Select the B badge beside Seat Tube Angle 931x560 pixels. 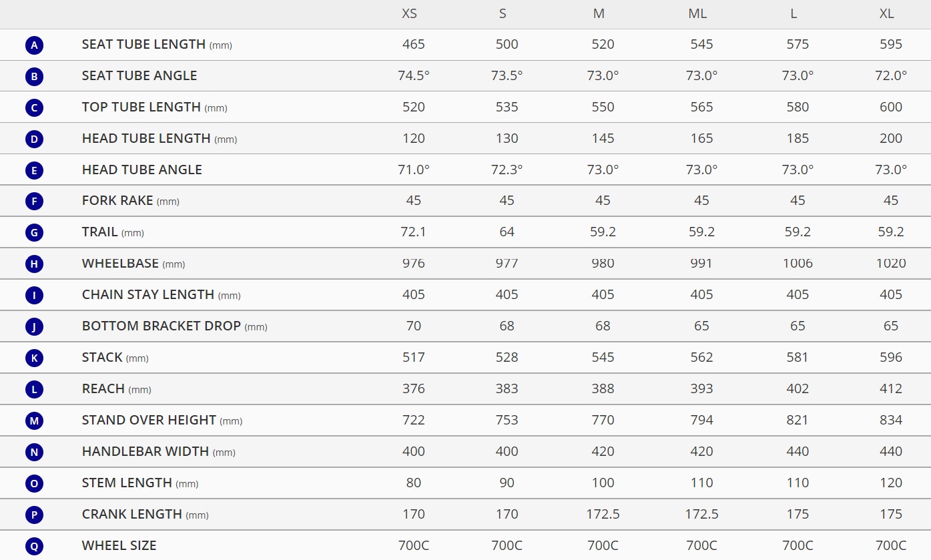tap(34, 77)
